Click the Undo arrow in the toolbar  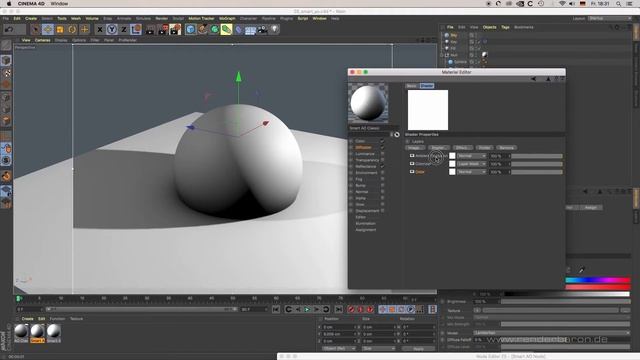click(9, 29)
